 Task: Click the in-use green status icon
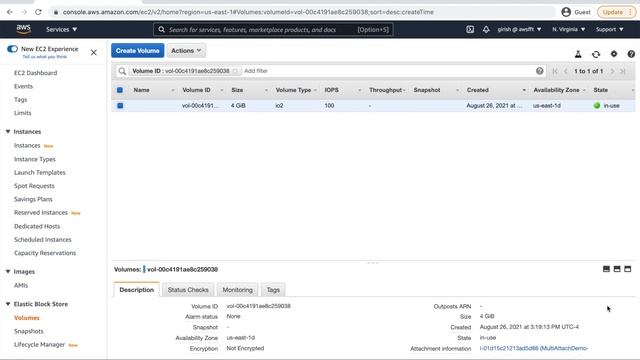click(x=597, y=105)
